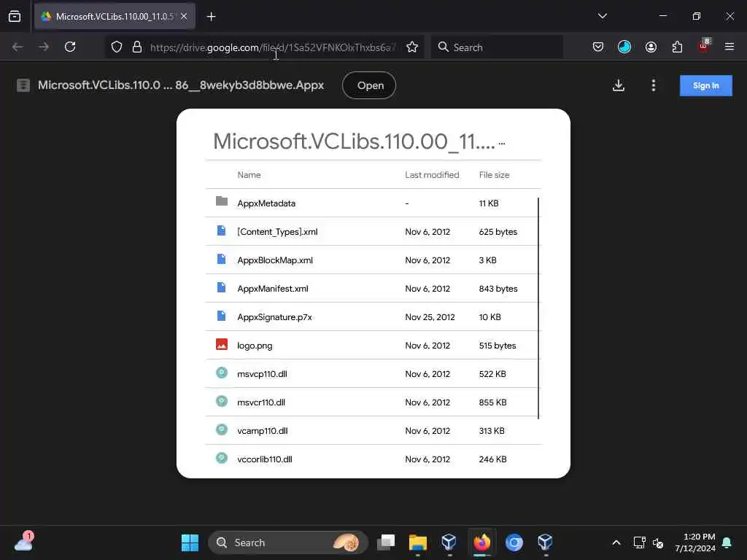The height and width of the screenshot is (560, 747).
Task: Click the Windows taskbar Search box
Action: coord(287,542)
